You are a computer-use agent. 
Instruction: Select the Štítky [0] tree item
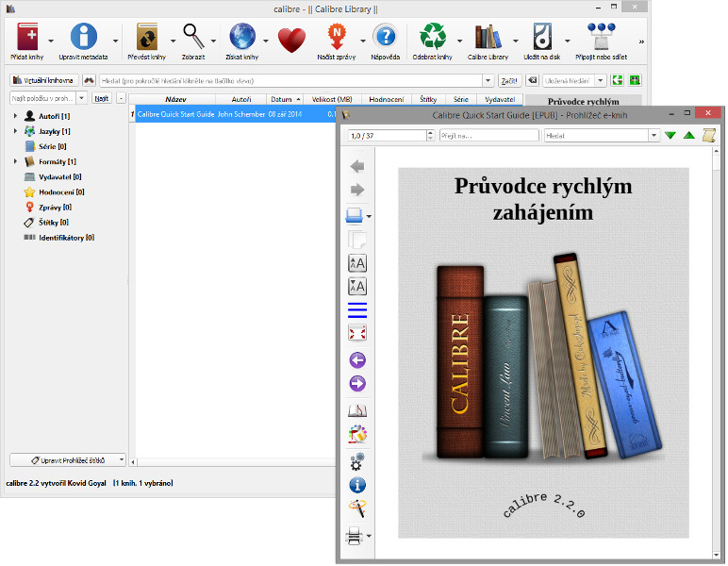(x=54, y=222)
